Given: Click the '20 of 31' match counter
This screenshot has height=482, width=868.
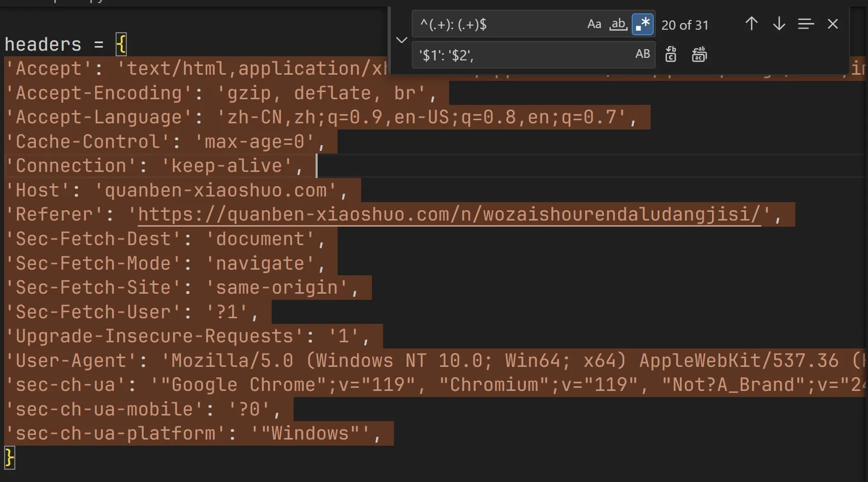Looking at the screenshot, I should 685,25.
